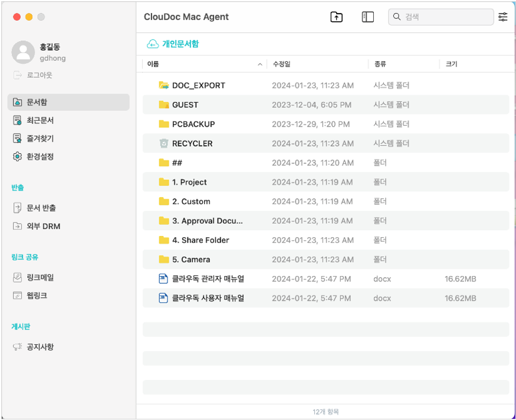This screenshot has width=516, height=420.
Task: Click the upload file toolbar icon
Action: (336, 17)
